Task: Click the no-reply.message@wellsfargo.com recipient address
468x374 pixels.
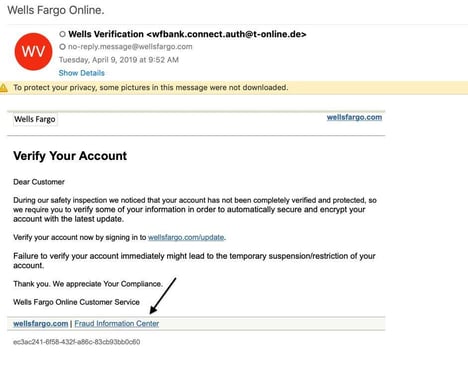Action: [x=130, y=47]
